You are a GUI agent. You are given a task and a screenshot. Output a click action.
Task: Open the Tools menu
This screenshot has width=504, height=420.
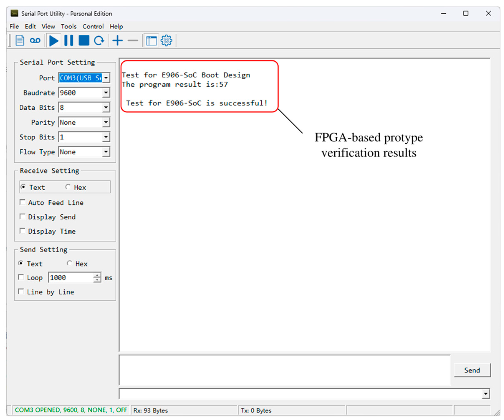pos(68,26)
